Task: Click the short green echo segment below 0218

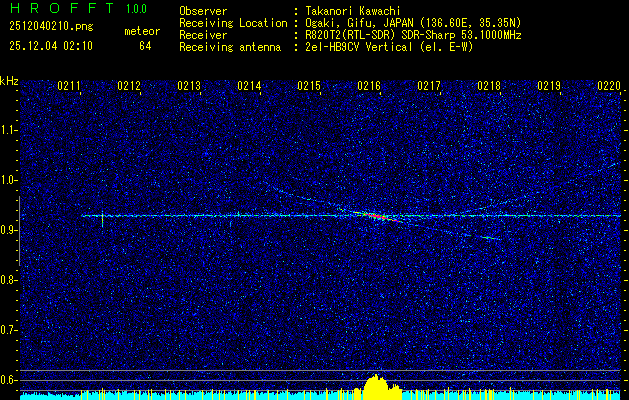Action: (490, 238)
